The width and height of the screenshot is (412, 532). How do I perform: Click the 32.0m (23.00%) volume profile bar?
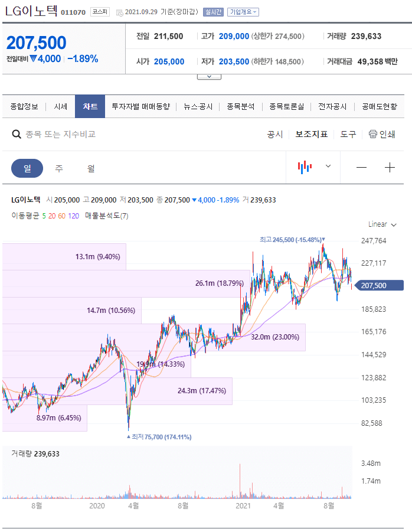(154, 337)
